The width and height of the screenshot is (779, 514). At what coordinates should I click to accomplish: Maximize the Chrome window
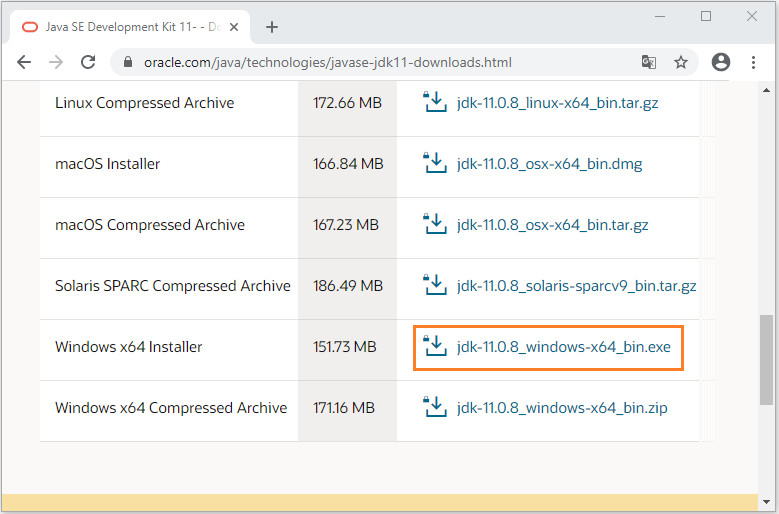(x=706, y=16)
